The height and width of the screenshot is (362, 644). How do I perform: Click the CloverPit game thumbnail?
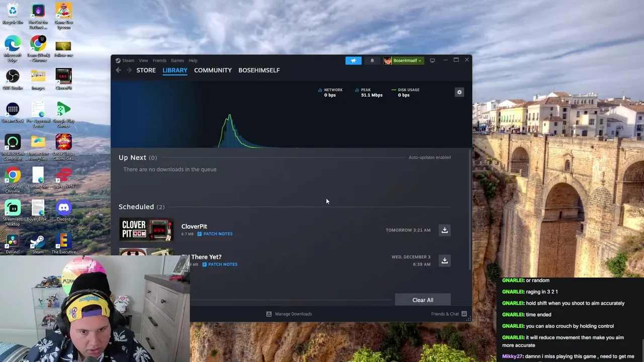click(x=146, y=230)
